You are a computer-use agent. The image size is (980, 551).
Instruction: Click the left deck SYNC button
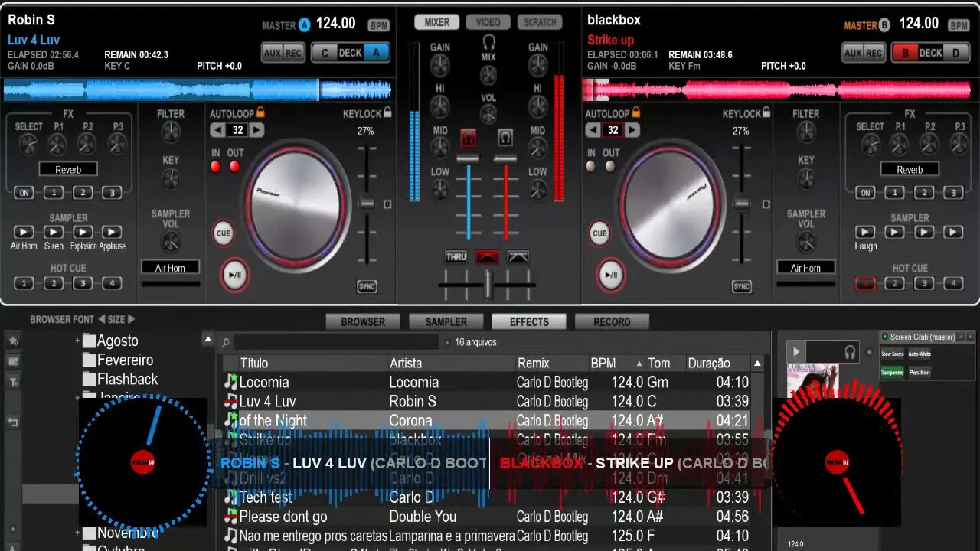click(367, 286)
